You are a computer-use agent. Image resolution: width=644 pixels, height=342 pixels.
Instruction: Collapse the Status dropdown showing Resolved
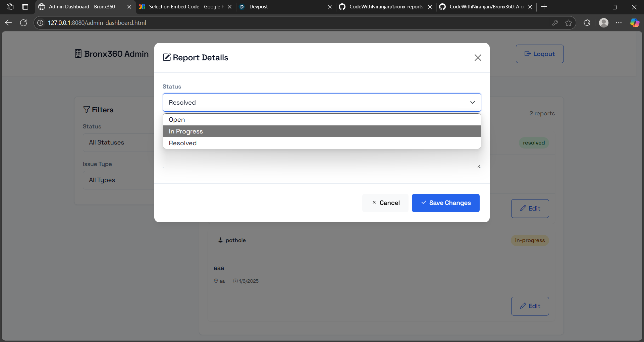coord(322,103)
